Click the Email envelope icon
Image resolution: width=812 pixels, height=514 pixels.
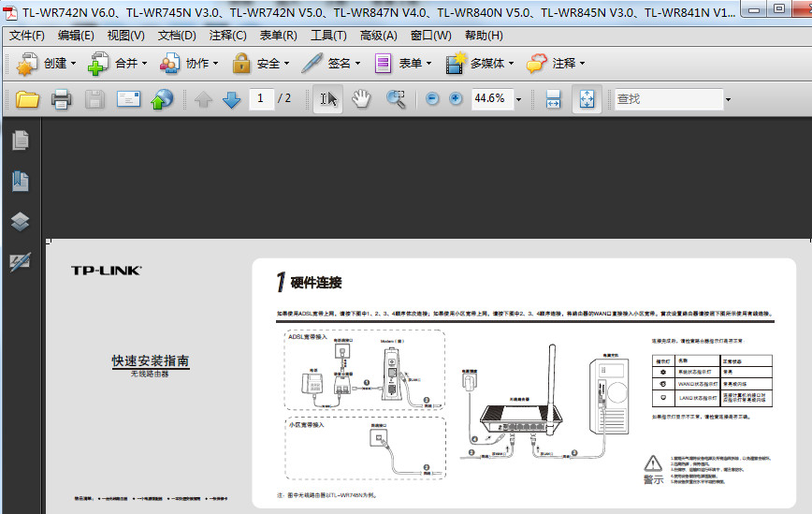(x=128, y=98)
